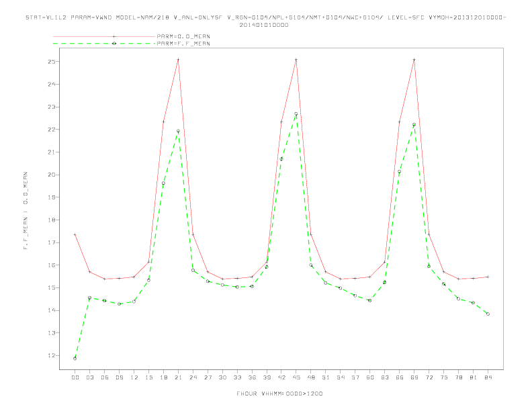Click y-axis tick label 14

pyautogui.click(x=52, y=310)
